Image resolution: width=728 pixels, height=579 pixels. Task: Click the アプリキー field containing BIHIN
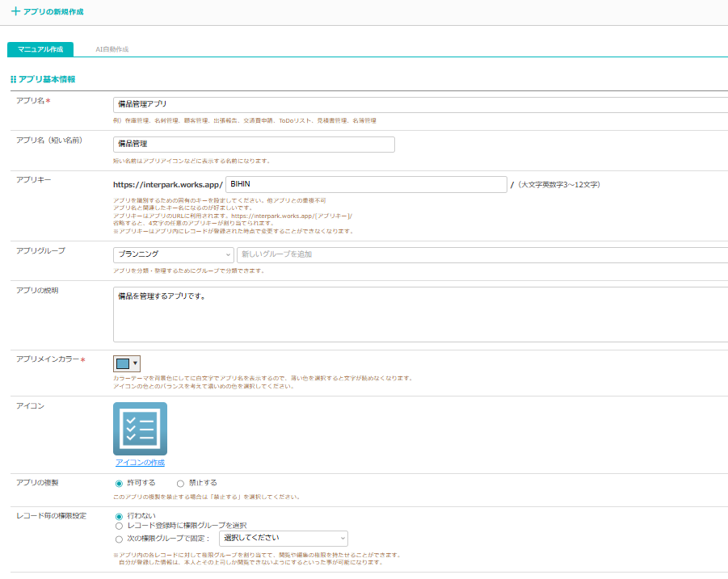(366, 184)
